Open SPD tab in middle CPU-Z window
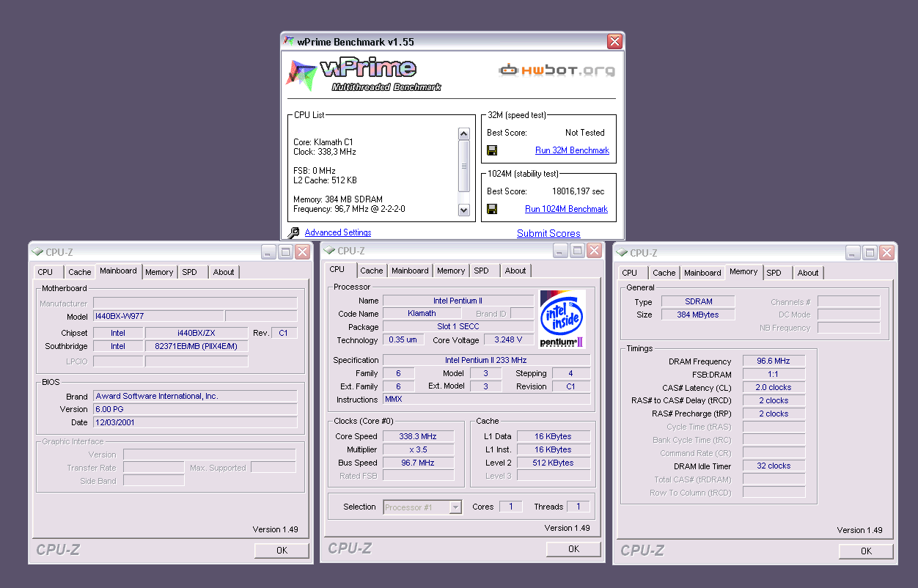This screenshot has width=918, height=588. 482,271
